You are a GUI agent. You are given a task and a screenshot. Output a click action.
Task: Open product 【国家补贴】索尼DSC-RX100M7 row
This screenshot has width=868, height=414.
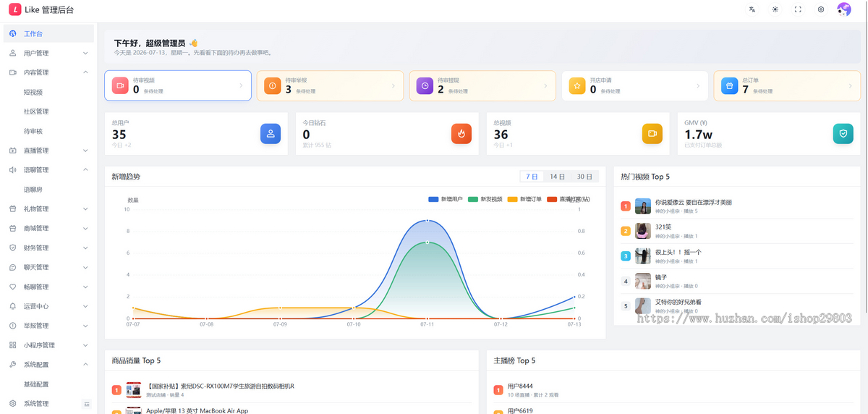292,390
